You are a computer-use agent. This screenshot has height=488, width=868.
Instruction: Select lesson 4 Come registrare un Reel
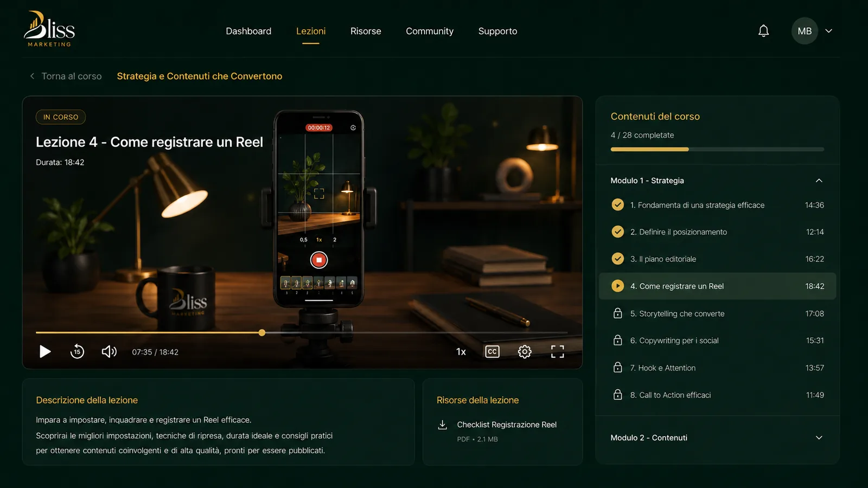point(717,286)
